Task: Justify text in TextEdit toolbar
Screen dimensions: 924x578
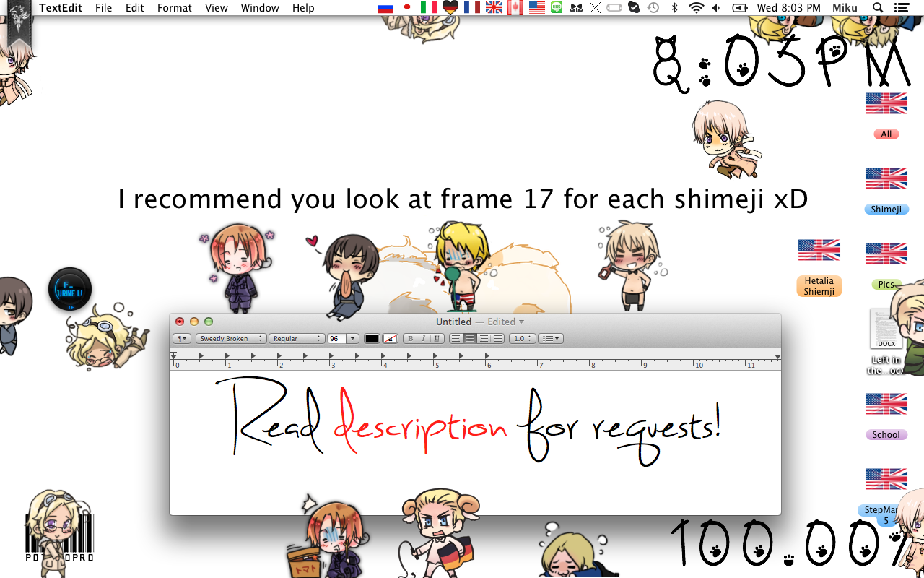Action: [x=498, y=338]
